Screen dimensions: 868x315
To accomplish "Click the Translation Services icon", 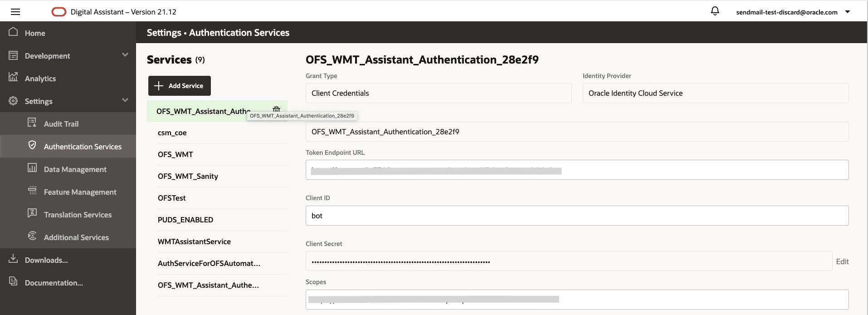I will [32, 213].
